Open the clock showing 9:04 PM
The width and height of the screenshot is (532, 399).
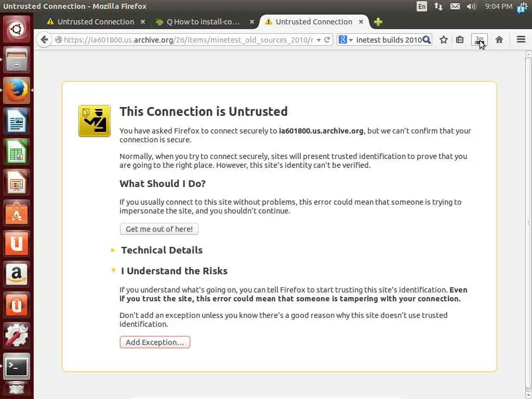click(x=498, y=6)
